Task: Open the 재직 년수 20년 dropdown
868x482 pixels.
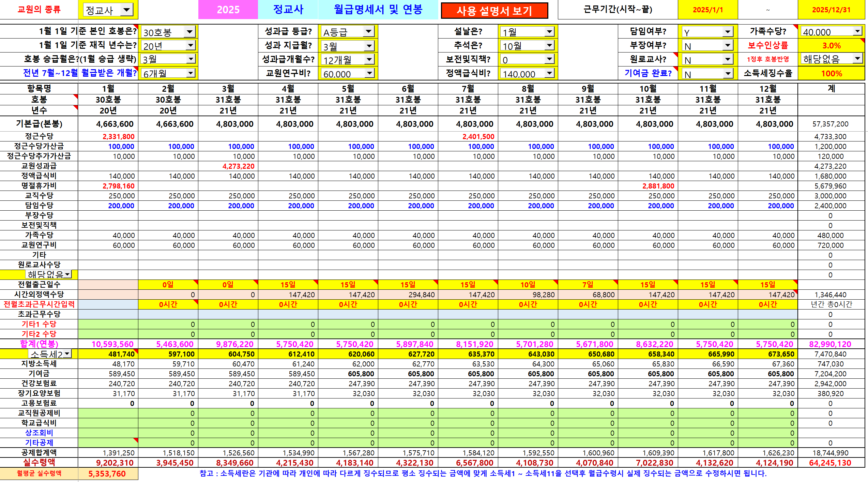Action: click(x=191, y=45)
